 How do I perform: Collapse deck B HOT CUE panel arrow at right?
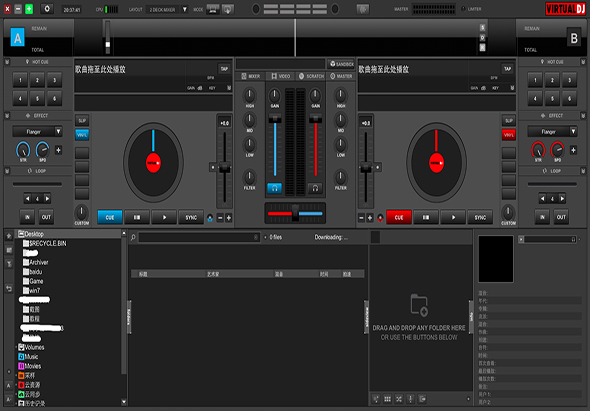pos(583,62)
